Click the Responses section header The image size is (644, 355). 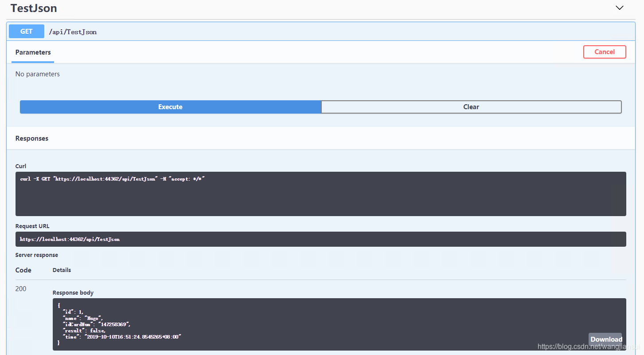pos(32,138)
